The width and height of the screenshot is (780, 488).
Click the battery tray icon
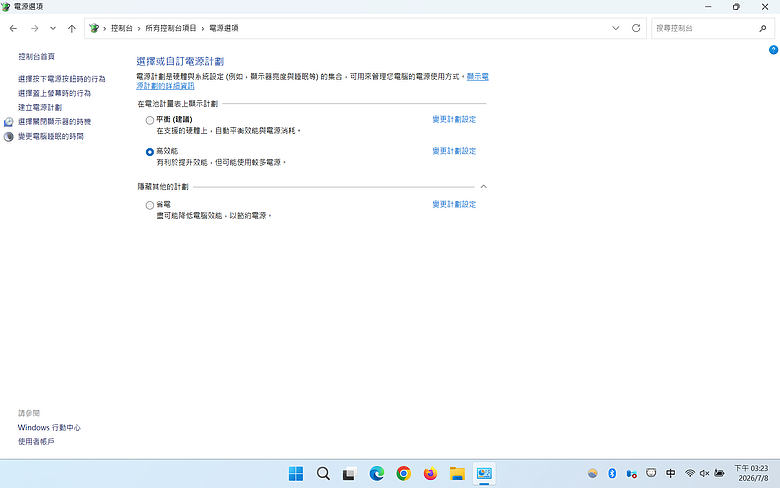pos(719,474)
